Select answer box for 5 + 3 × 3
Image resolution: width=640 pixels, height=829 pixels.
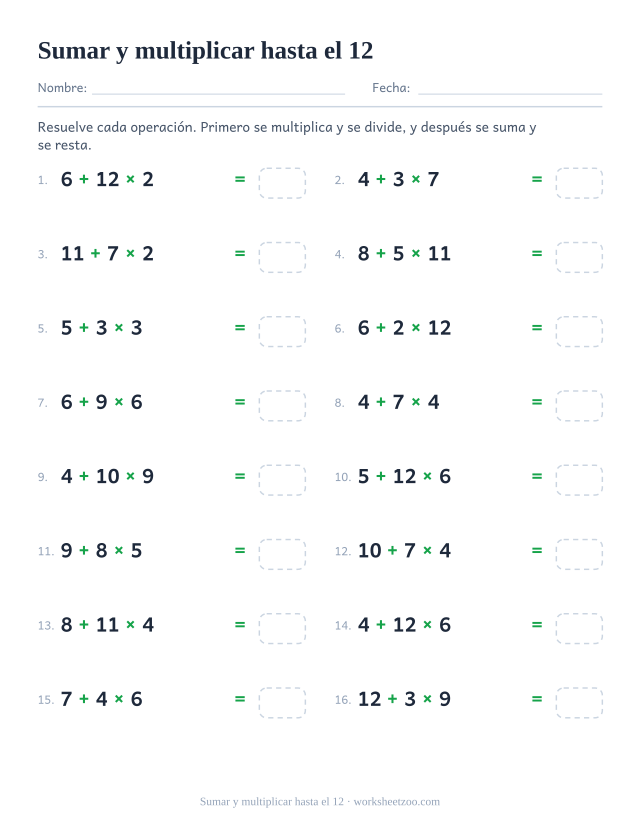click(x=282, y=331)
